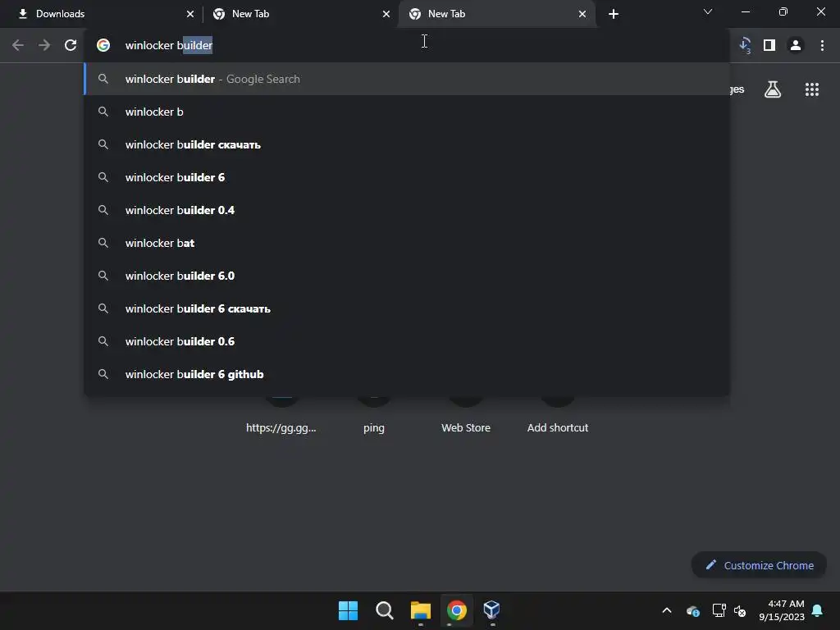The width and height of the screenshot is (840, 630).
Task: Click the browser Back arrow
Action: pos(18,46)
